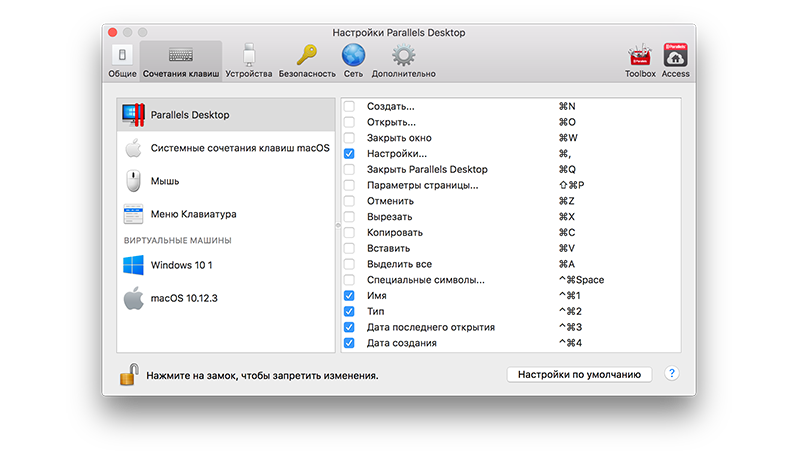Click Настройки по умолчанию button

coord(580,374)
